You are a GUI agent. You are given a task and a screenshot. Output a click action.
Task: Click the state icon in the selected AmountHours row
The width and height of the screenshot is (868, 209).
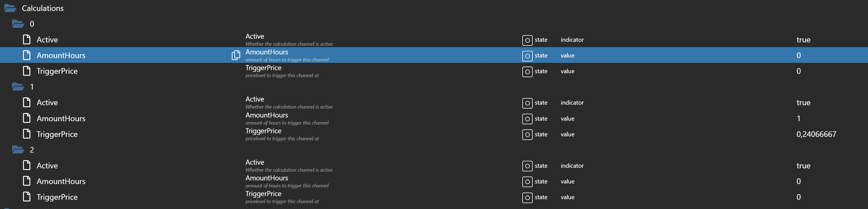(x=527, y=56)
